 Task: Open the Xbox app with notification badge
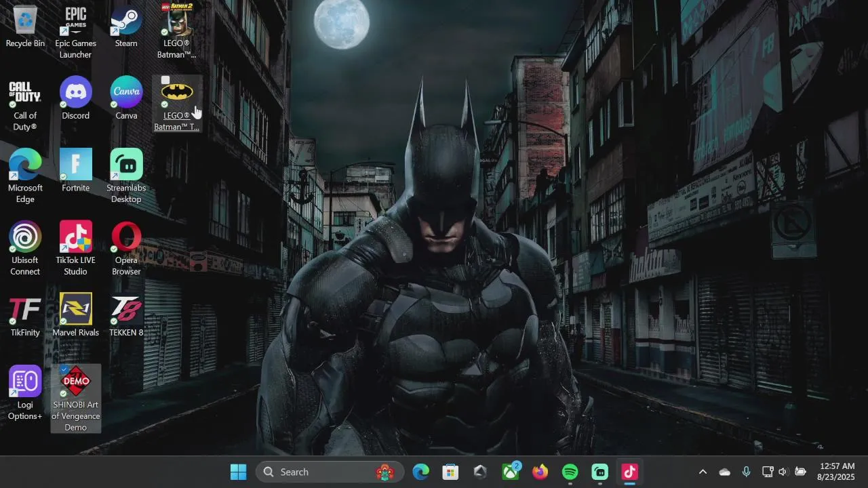(x=511, y=472)
